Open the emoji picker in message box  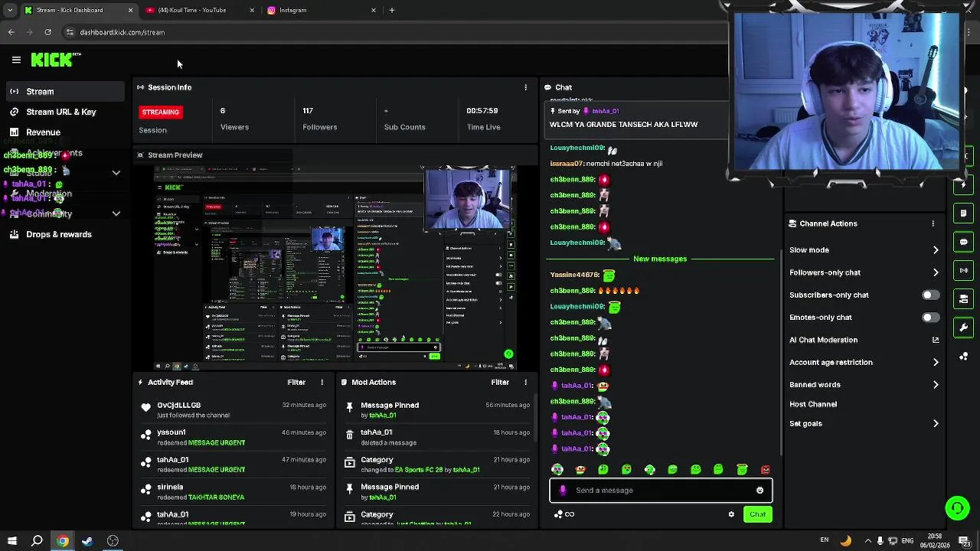759,491
